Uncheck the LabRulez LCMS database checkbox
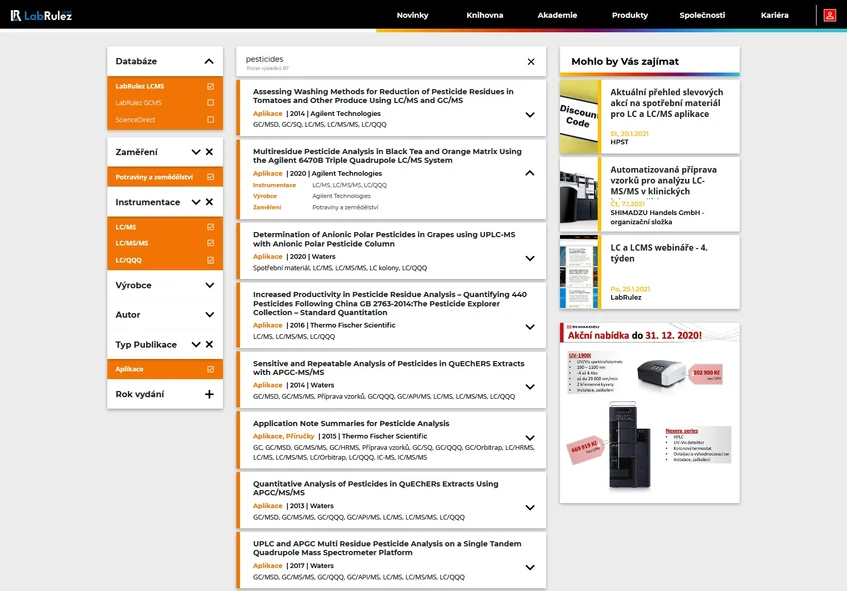 [x=211, y=86]
